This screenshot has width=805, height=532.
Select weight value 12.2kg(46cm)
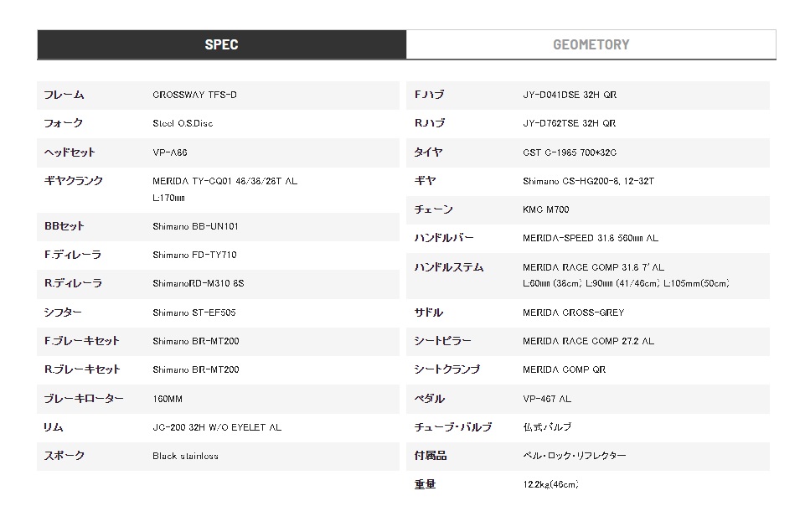pyautogui.click(x=551, y=485)
